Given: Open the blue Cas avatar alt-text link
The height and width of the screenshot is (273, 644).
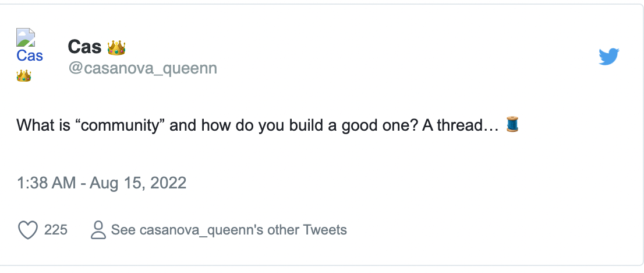Looking at the screenshot, I should click(x=30, y=56).
